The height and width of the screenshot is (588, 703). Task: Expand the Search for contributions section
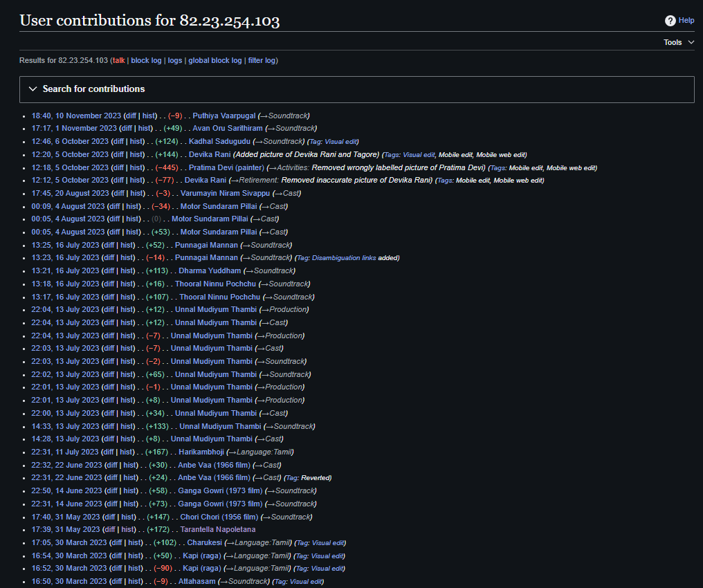click(356, 89)
